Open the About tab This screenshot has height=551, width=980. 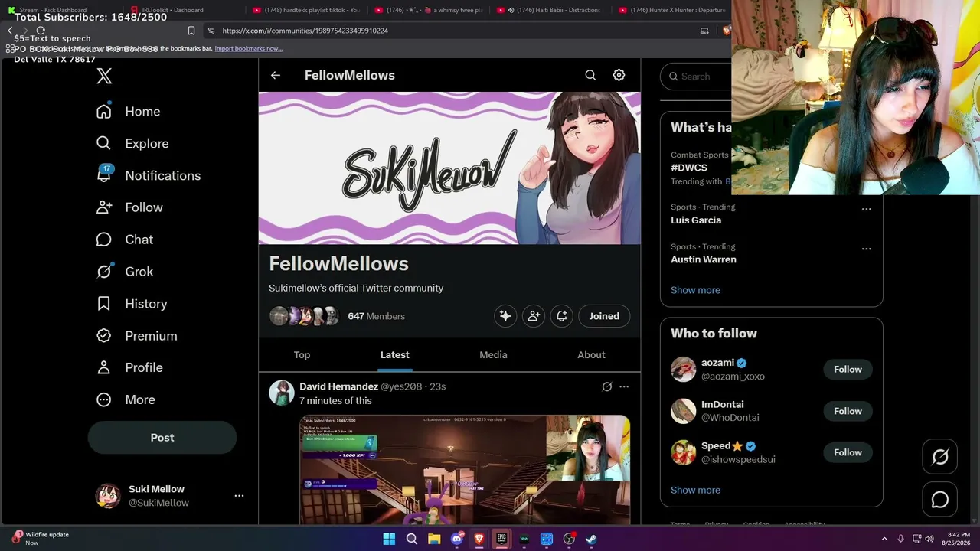tap(591, 355)
